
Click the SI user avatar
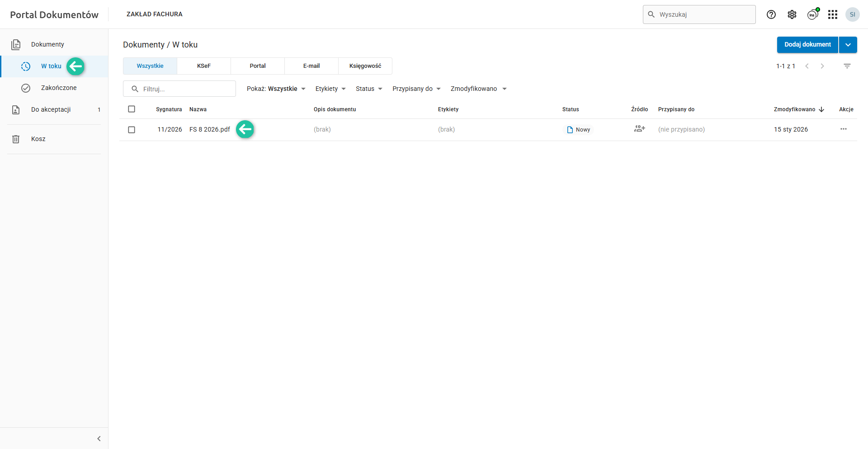[853, 14]
